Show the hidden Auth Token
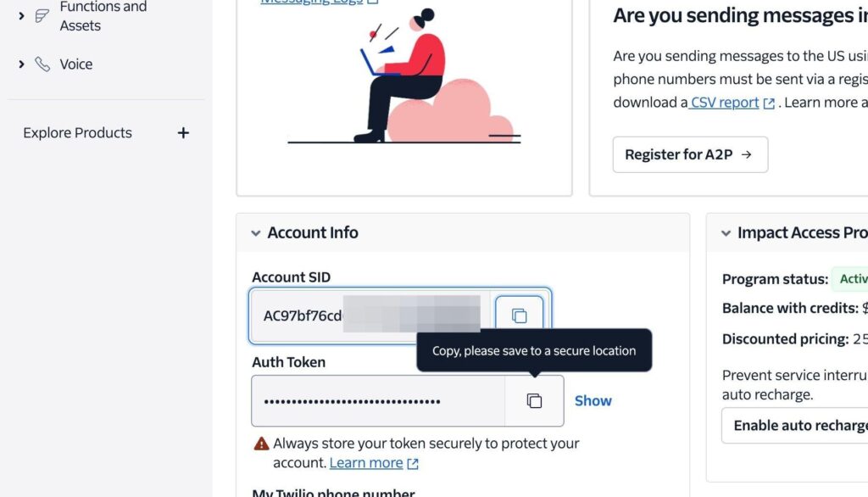The image size is (868, 497). click(593, 401)
